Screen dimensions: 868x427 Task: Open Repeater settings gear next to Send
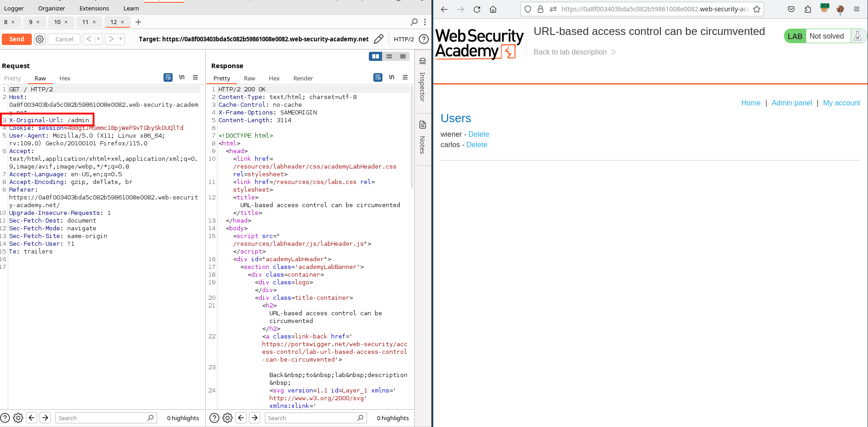click(x=40, y=39)
